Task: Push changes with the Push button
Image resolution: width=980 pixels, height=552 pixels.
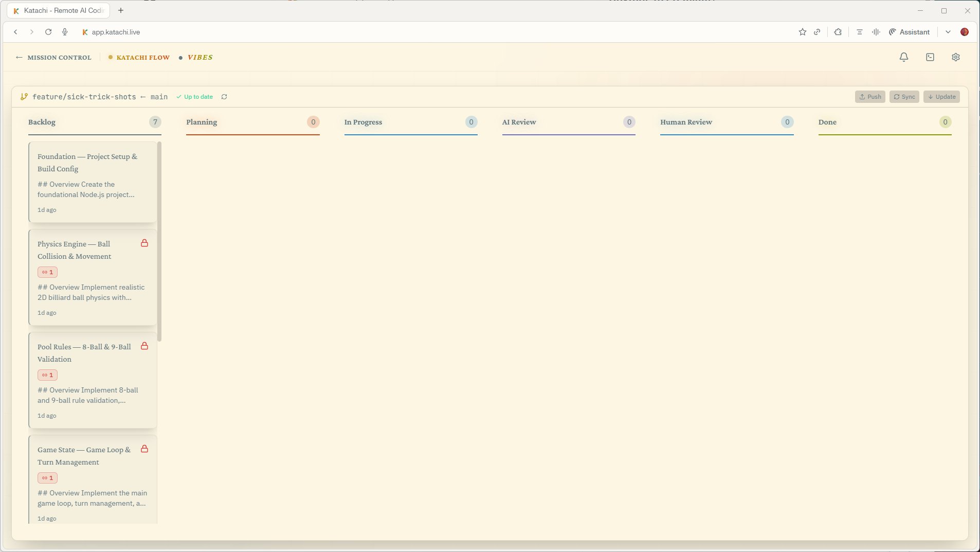Action: 869,97
